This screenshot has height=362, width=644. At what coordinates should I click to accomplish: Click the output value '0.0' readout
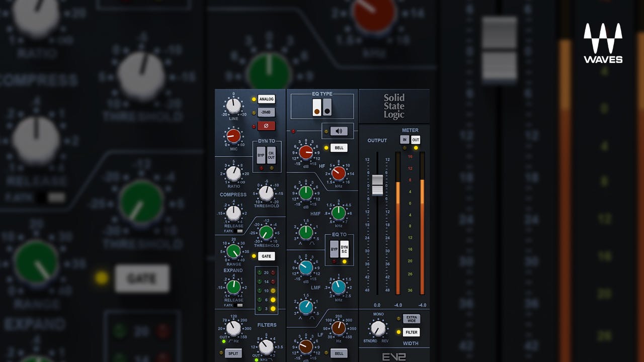pos(377,305)
